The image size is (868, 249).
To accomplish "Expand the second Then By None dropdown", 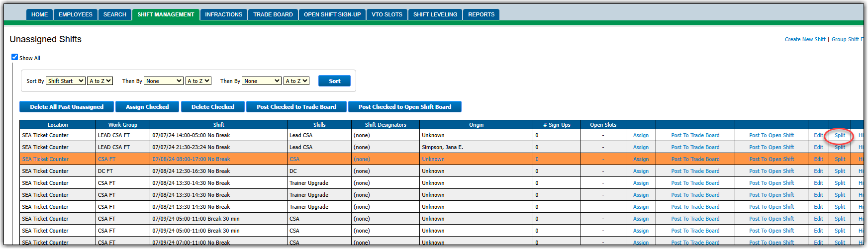I will click(x=262, y=81).
